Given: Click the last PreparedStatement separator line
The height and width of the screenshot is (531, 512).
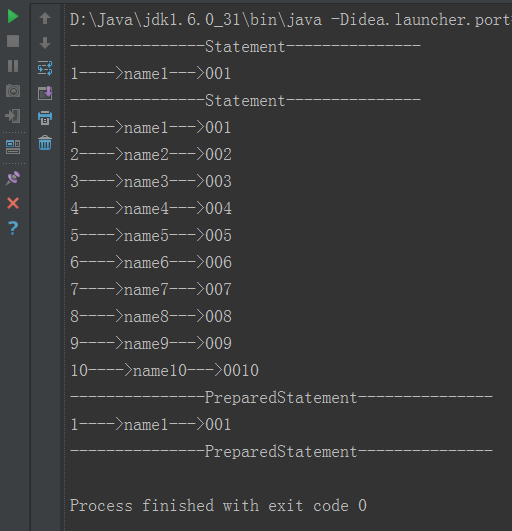Looking at the screenshot, I should pos(281,451).
